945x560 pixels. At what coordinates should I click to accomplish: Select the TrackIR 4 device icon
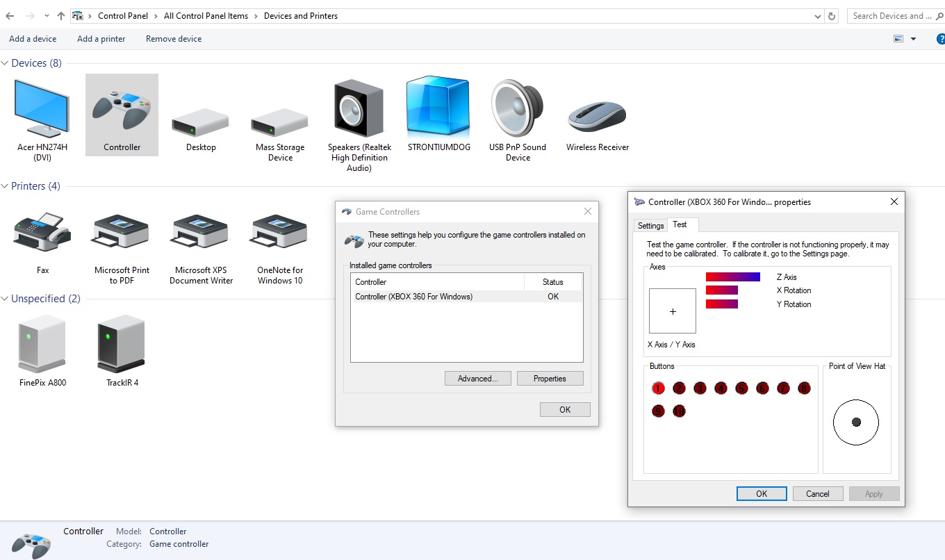(x=122, y=343)
